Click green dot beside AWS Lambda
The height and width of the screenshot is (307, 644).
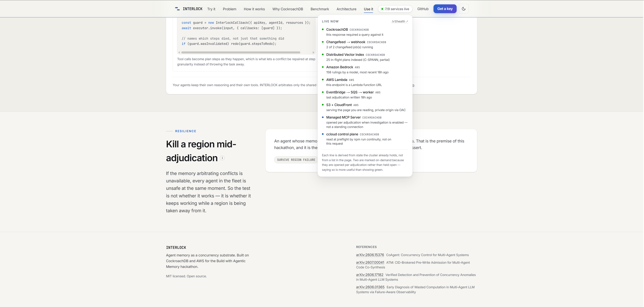(323, 80)
